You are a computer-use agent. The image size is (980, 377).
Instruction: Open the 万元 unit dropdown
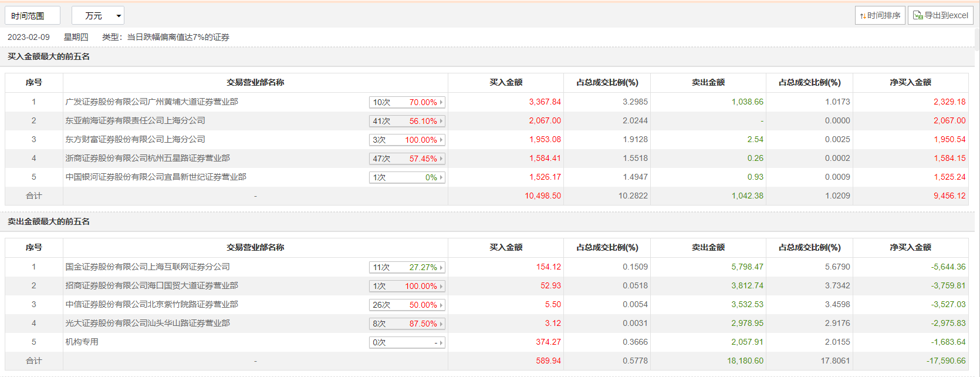point(98,16)
